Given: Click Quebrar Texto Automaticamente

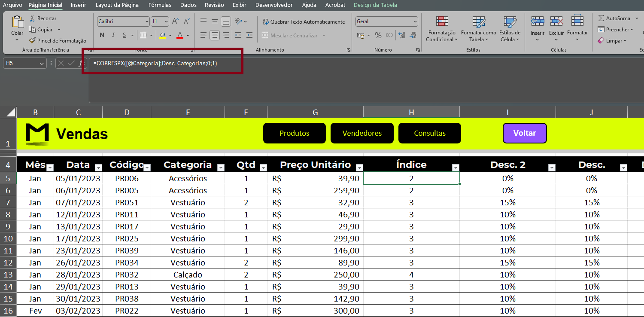Looking at the screenshot, I should coord(303,22).
